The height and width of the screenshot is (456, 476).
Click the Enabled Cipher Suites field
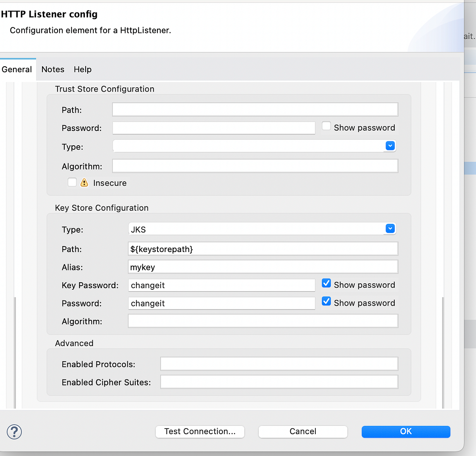pos(279,382)
